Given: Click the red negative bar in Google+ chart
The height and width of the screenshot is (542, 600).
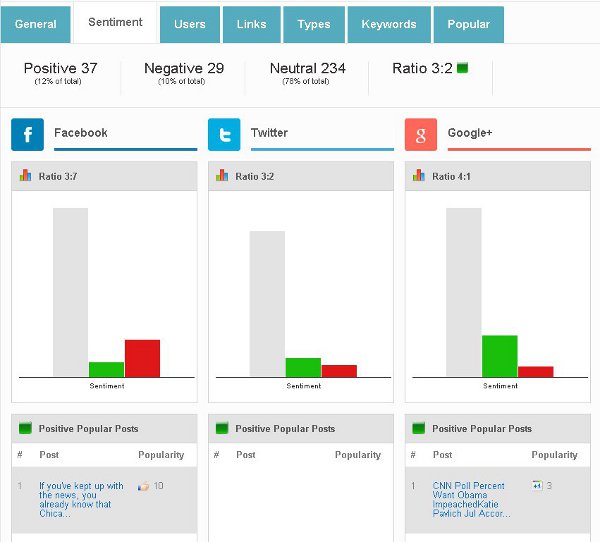Looking at the screenshot, I should (536, 372).
